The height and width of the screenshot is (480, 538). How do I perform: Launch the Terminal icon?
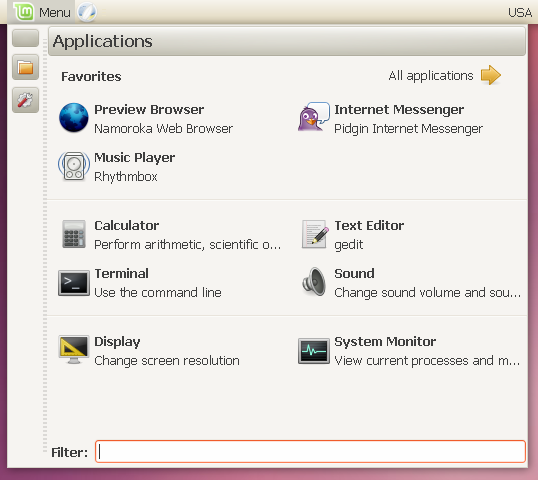pyautogui.click(x=73, y=283)
